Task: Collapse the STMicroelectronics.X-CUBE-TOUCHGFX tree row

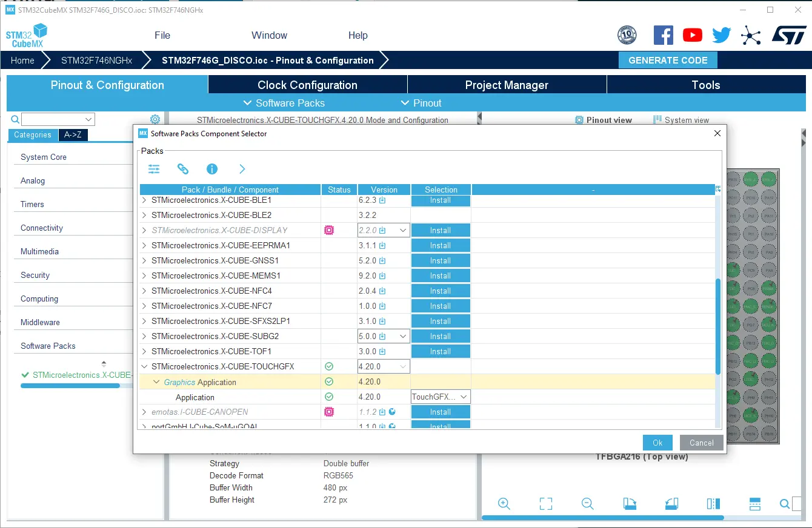Action: click(x=144, y=366)
